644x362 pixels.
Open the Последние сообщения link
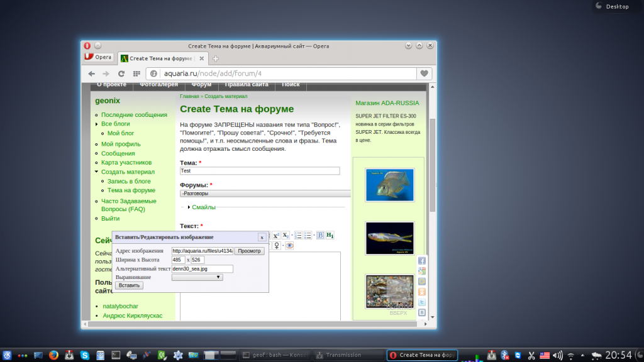(134, 115)
